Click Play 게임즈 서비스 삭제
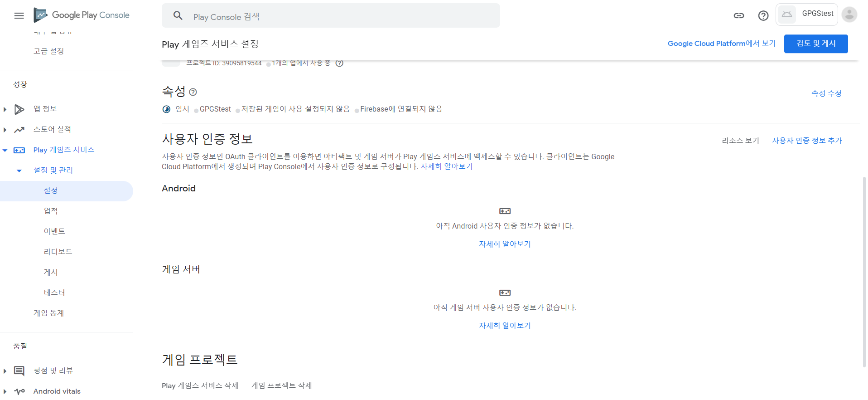This screenshot has width=868, height=400. click(x=200, y=385)
